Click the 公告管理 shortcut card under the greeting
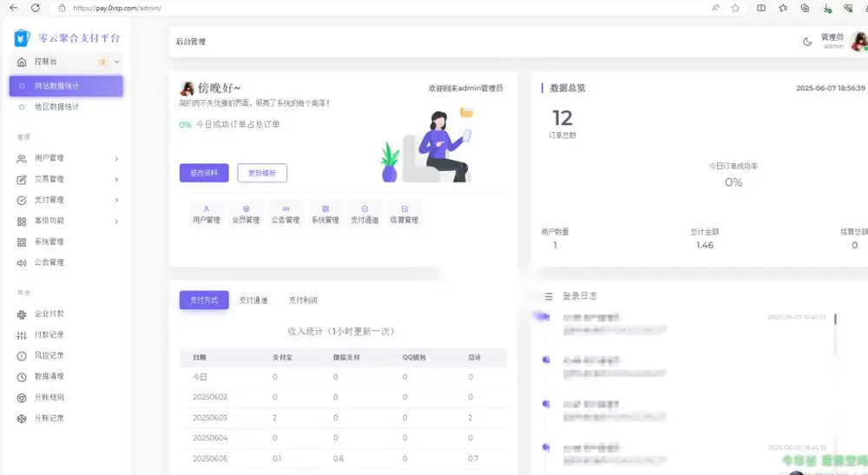Image resolution: width=868 pixels, height=475 pixels. click(x=286, y=214)
